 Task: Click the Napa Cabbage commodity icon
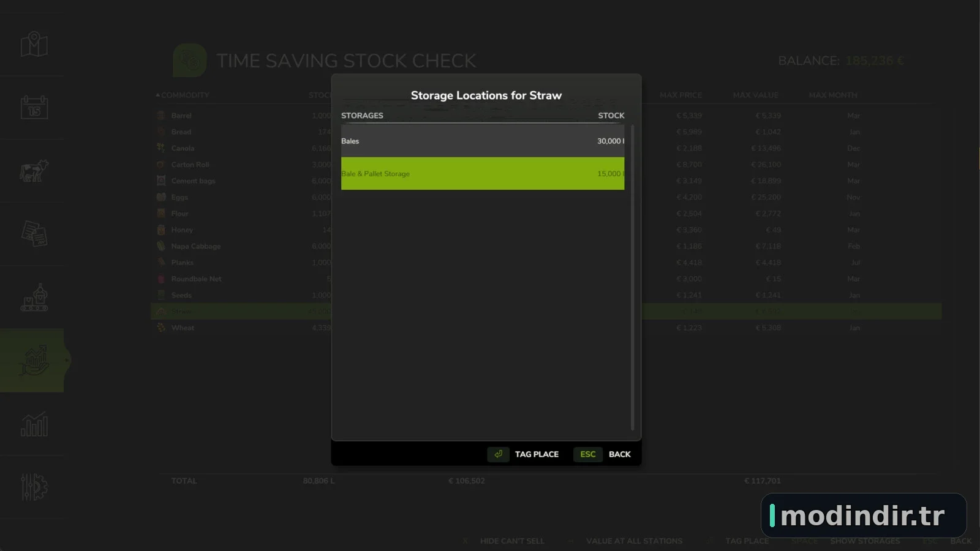click(x=161, y=246)
